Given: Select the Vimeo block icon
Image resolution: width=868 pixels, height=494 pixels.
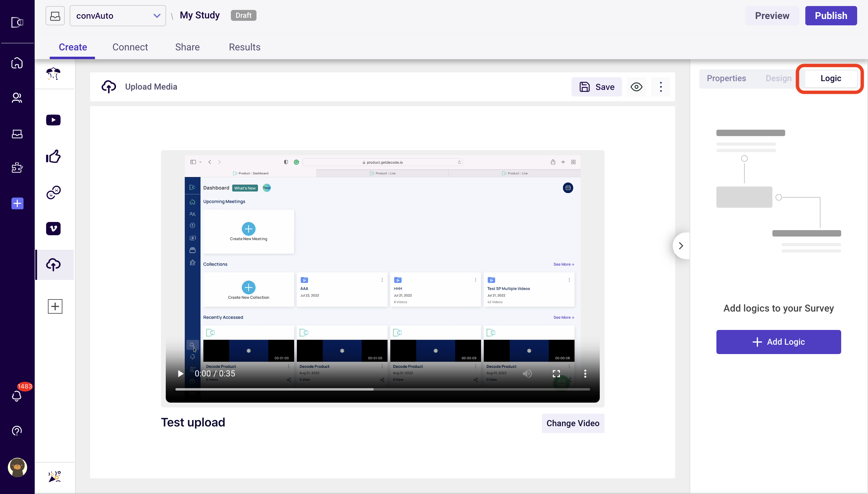Looking at the screenshot, I should pos(53,229).
